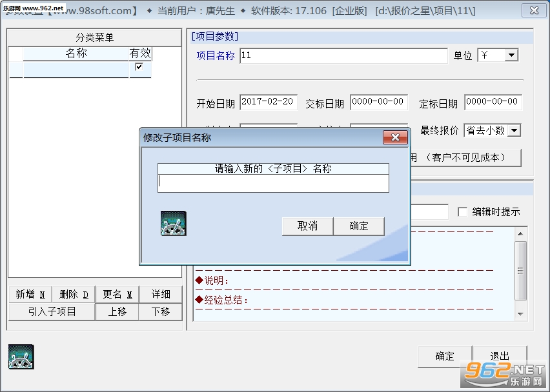Click 取消 in the rename dialog
The height and width of the screenshot is (392, 550).
[308, 226]
